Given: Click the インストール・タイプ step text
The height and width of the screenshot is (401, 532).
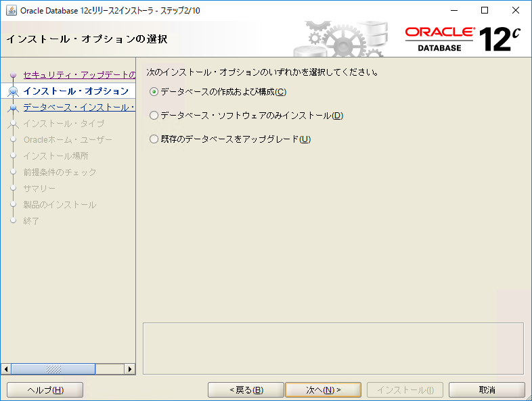Looking at the screenshot, I should point(64,123).
